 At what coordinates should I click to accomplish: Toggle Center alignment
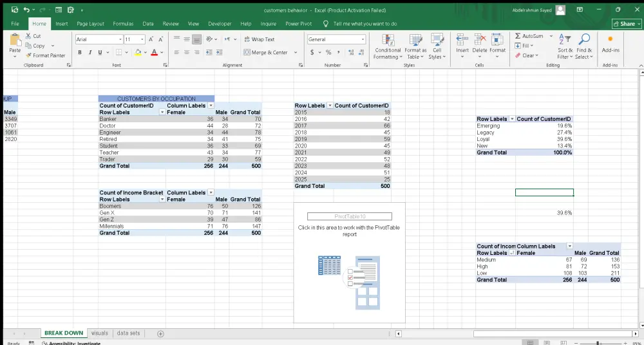(187, 53)
